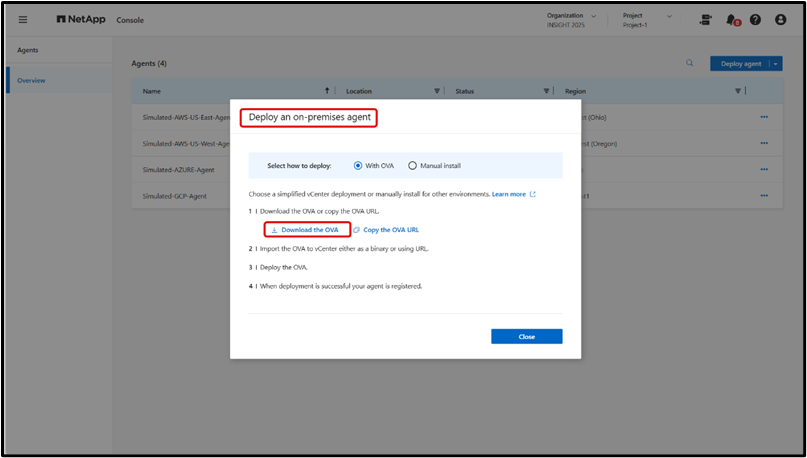Click the Console header label
Screen dimensions: 807x458
click(130, 21)
